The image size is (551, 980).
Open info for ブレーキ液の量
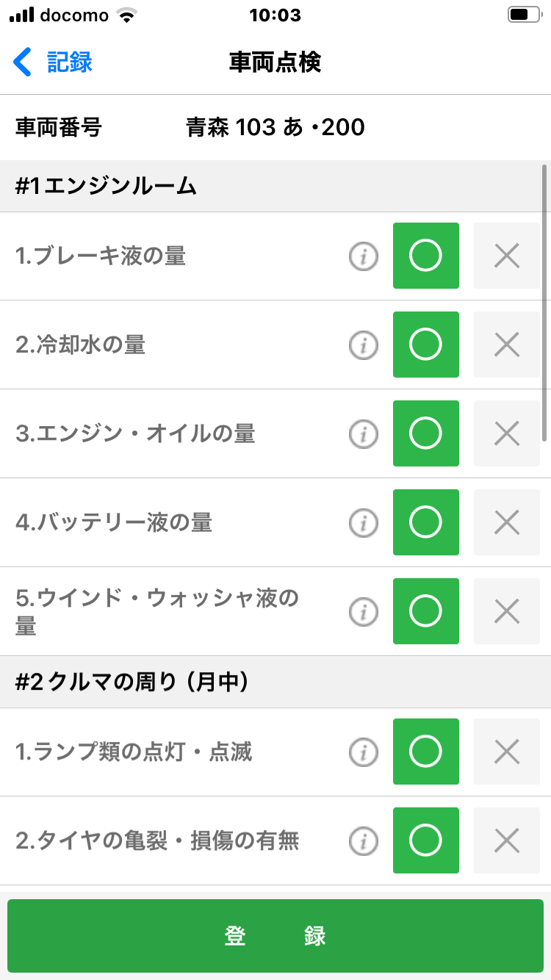pos(363,256)
